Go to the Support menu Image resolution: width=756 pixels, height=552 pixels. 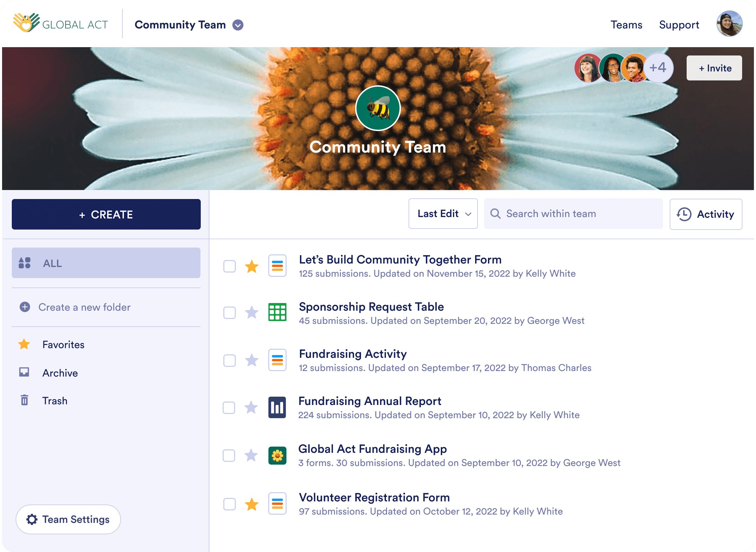click(x=679, y=25)
